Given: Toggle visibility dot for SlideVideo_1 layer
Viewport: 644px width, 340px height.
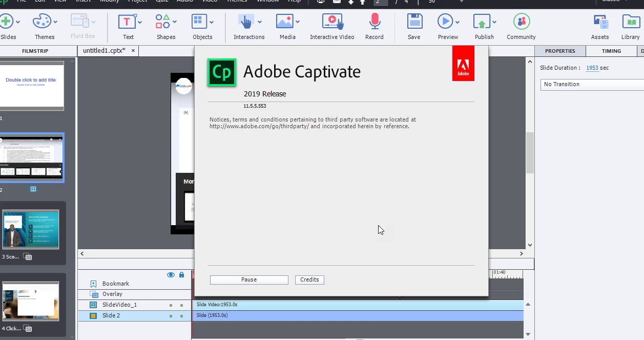Looking at the screenshot, I should [171, 305].
